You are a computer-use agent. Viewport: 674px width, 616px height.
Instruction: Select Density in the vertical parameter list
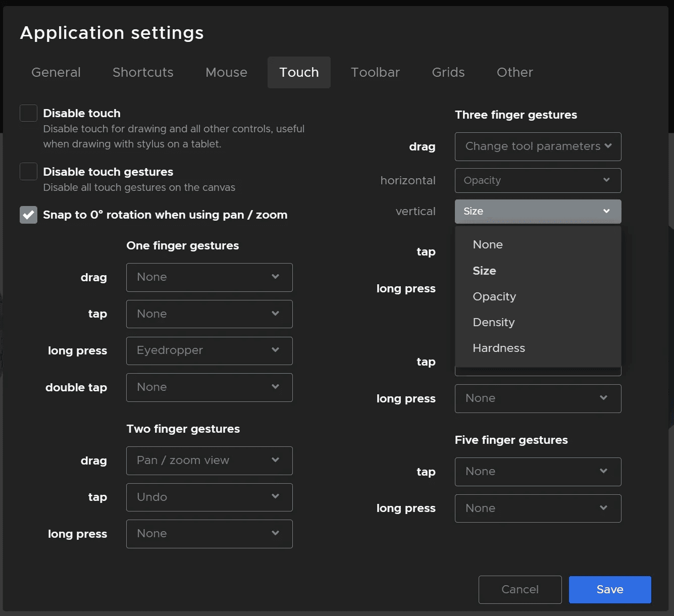point(494,322)
